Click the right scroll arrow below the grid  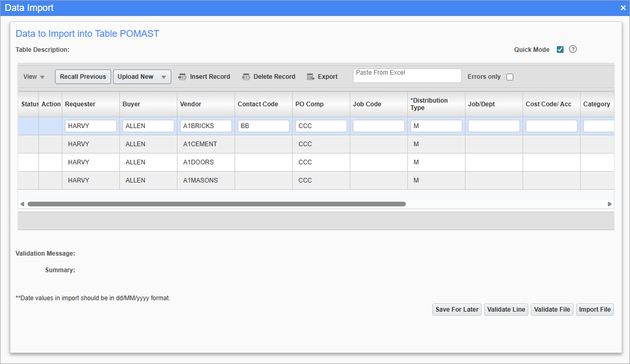[x=609, y=204]
